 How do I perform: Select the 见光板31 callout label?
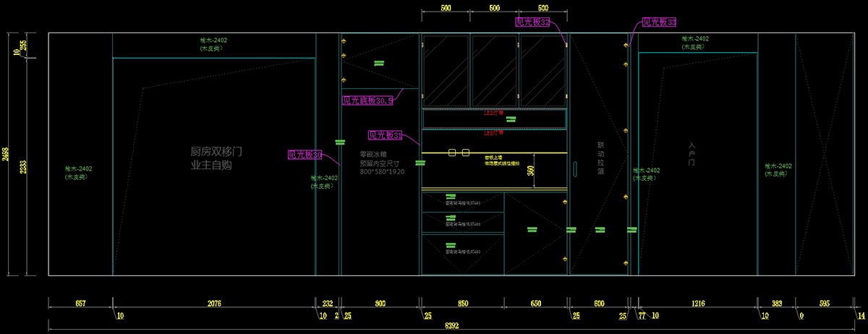point(385,135)
